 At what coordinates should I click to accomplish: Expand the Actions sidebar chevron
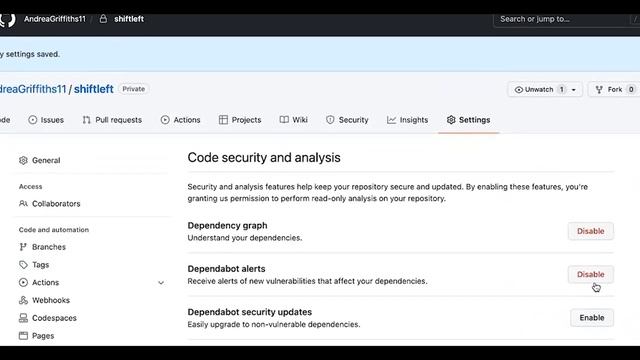coord(161,283)
